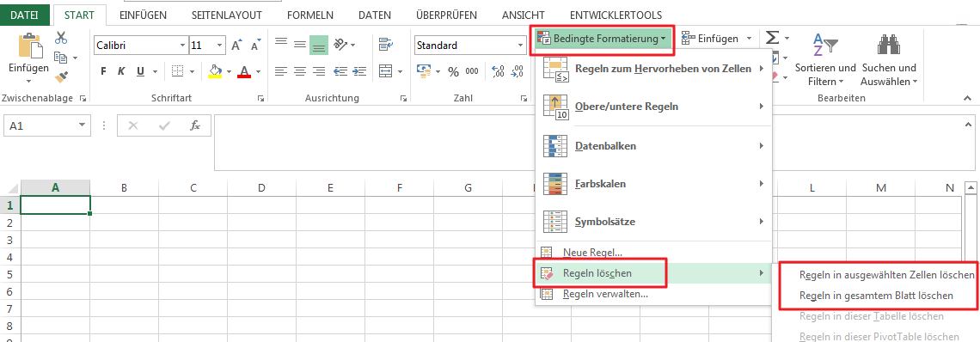
Task: Toggle underline U formatting
Action: coord(140,71)
